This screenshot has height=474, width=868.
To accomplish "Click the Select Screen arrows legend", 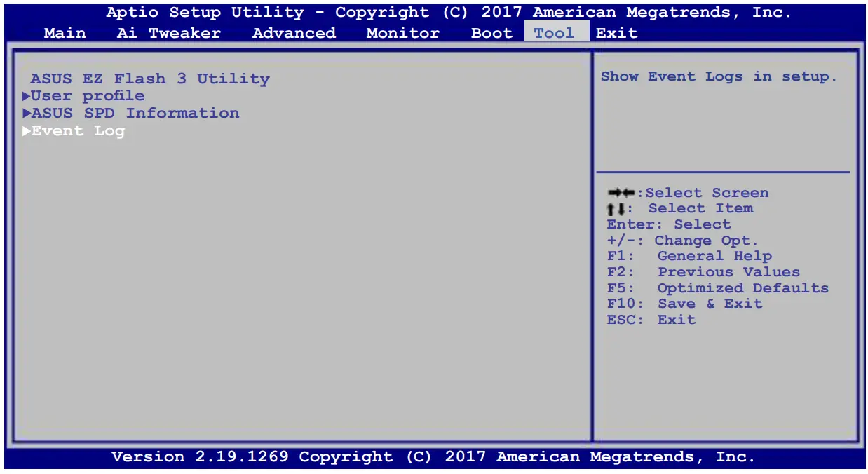I will 689,192.
